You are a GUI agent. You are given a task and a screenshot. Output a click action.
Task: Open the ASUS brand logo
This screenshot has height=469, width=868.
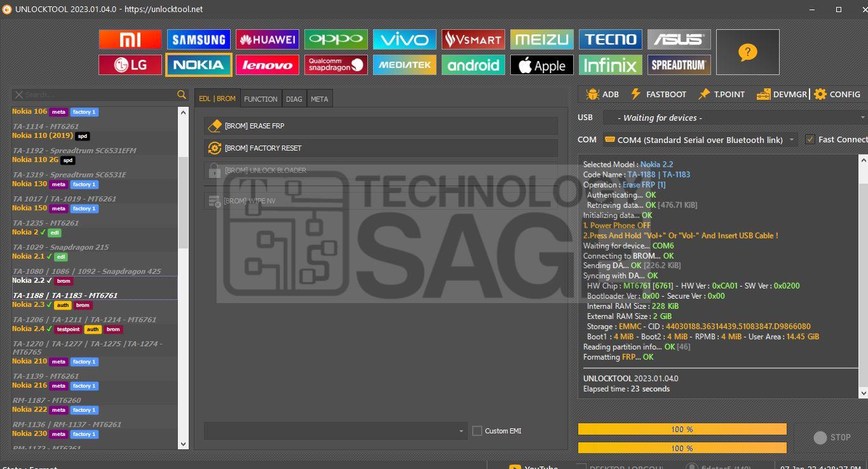point(679,39)
